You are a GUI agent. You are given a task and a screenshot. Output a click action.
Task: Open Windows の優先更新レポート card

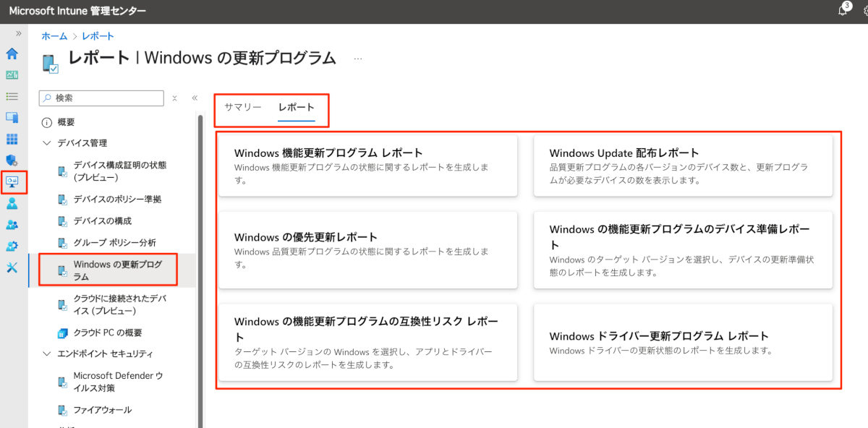coord(368,249)
